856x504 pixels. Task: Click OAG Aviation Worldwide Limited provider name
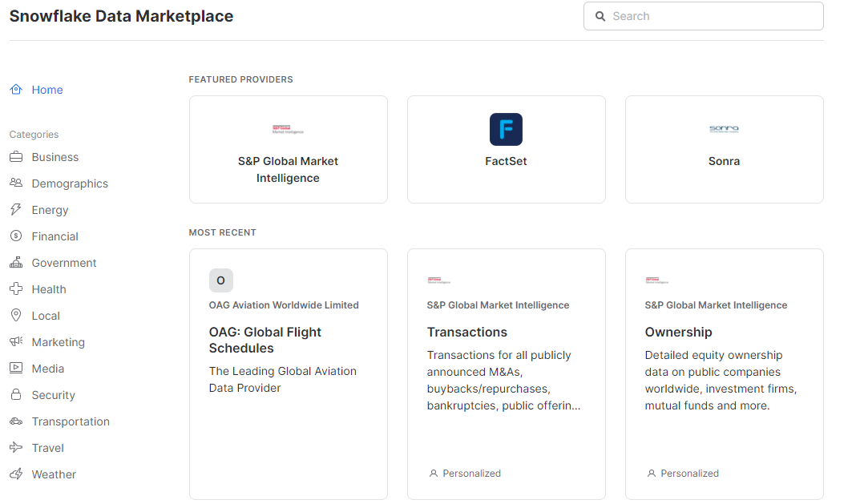pos(284,305)
